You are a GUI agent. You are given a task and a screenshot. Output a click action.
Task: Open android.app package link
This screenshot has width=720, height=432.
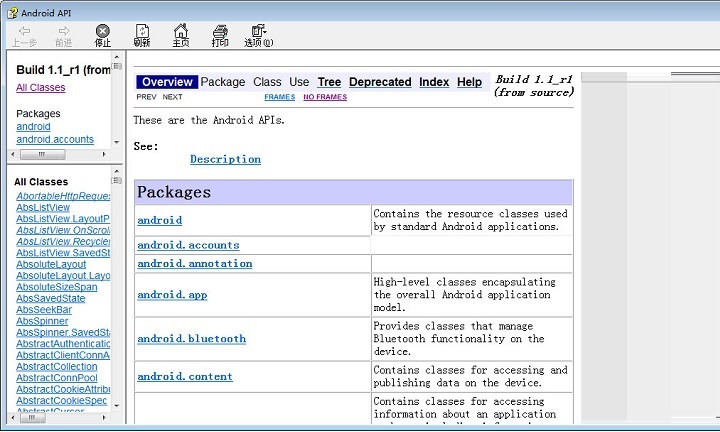coord(172,295)
